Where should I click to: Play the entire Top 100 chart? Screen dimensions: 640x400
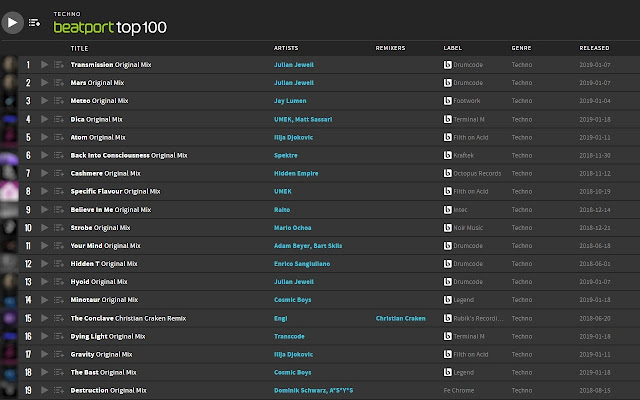click(13, 20)
